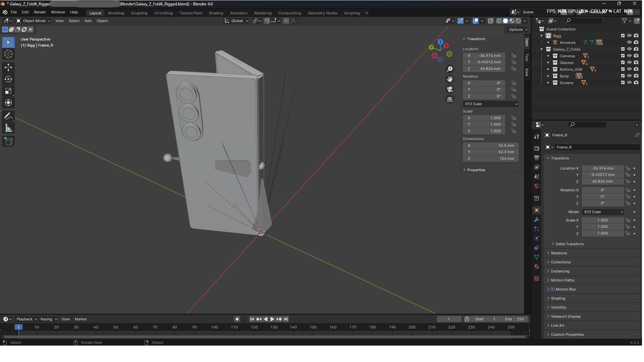Open the World properties tab icon
This screenshot has width=644, height=362.
pyautogui.click(x=537, y=186)
